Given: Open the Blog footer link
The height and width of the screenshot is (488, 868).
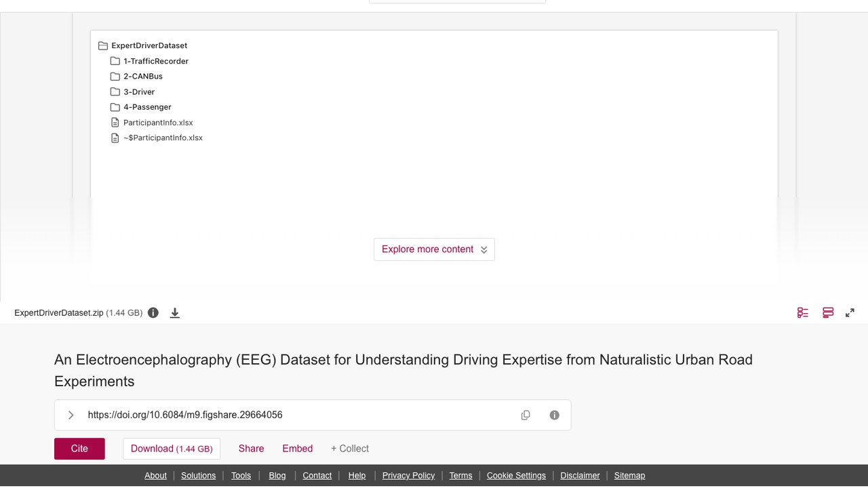Looking at the screenshot, I should pyautogui.click(x=277, y=476).
